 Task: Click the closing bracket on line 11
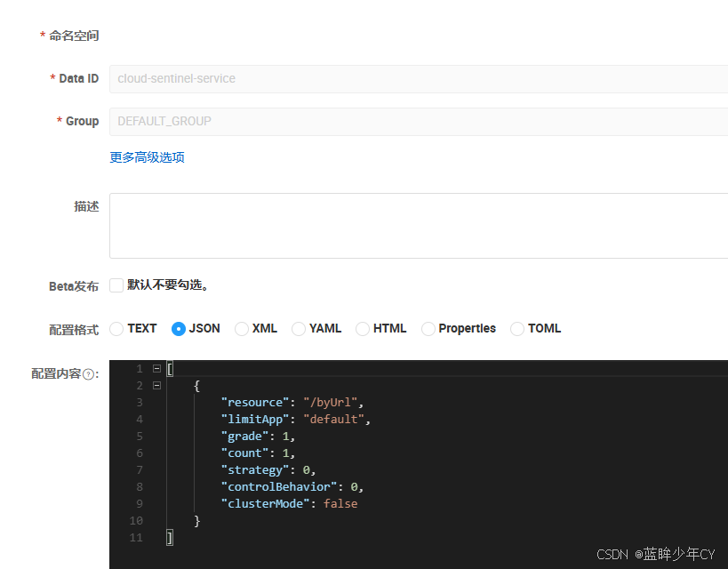coord(170,538)
